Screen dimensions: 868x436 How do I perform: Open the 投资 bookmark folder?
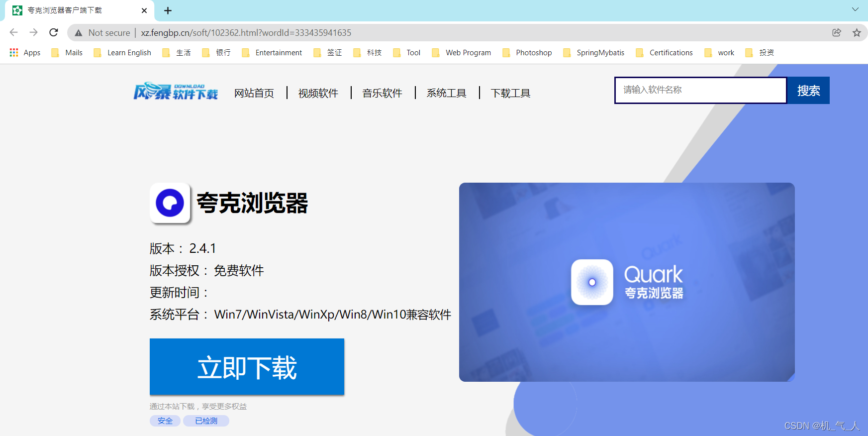click(x=760, y=53)
